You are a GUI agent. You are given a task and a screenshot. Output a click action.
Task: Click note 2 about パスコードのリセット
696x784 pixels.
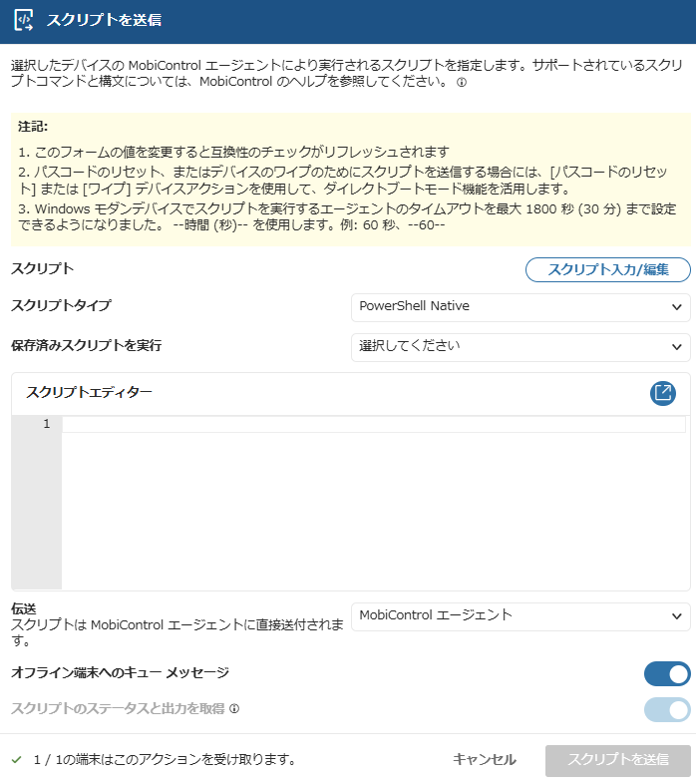(343, 181)
